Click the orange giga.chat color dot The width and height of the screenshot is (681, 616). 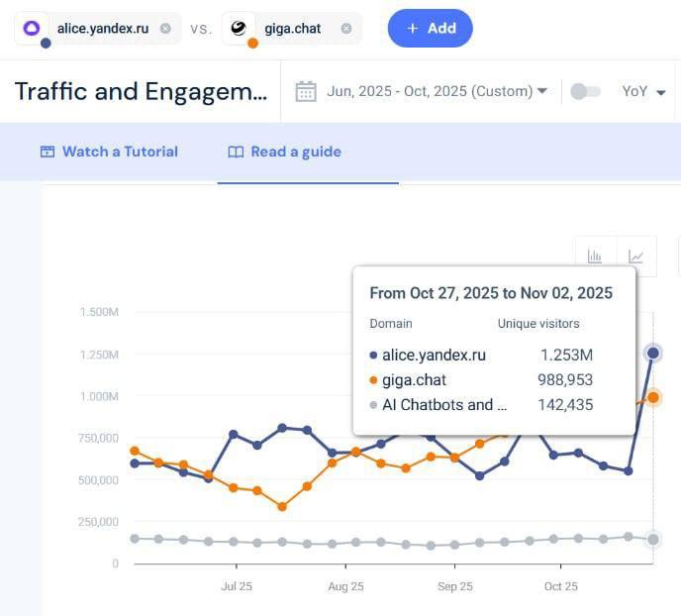click(x=252, y=43)
